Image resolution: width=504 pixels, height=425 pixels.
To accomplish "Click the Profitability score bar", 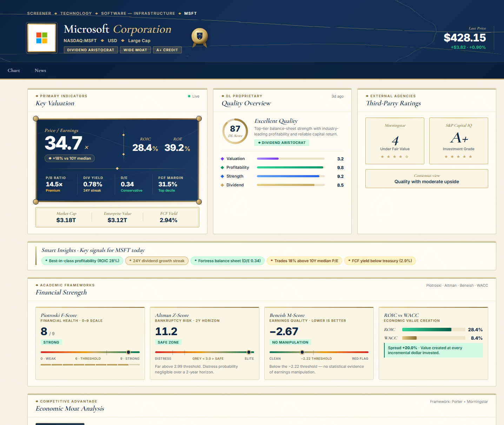I will pyautogui.click(x=291, y=168).
